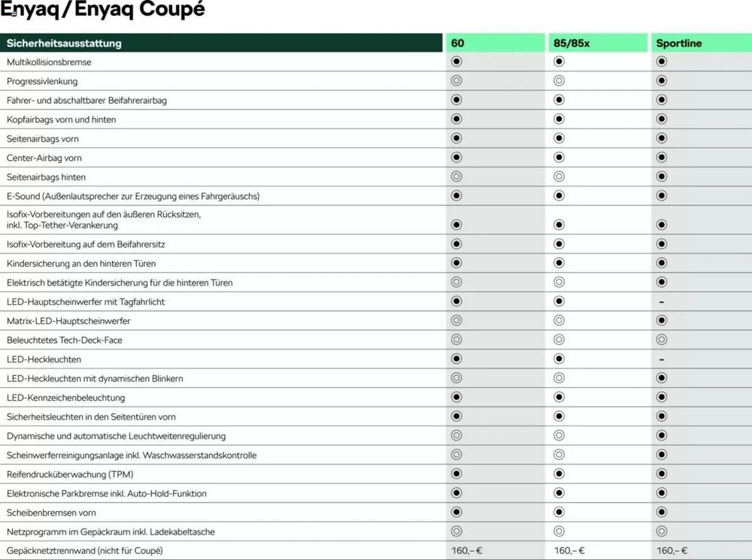The height and width of the screenshot is (560, 752).
Task: Click the Fahrer- und Beifahrerairbag symbol under Sportline
Action: (662, 100)
